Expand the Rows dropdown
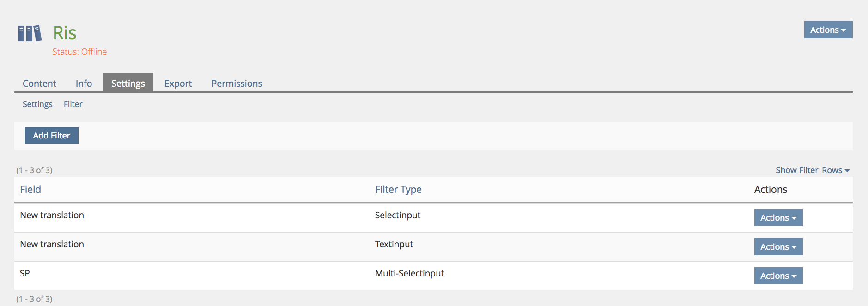 [x=835, y=170]
